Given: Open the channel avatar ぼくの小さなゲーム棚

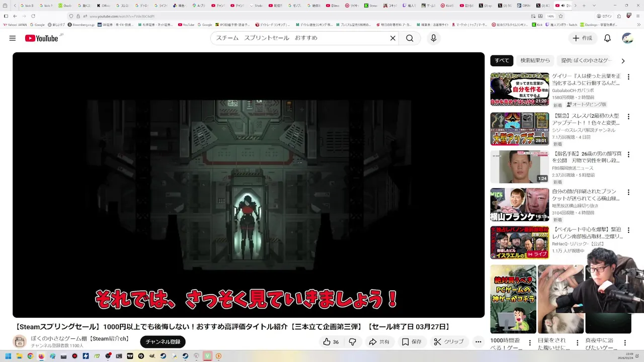Looking at the screenshot, I should [x=20, y=342].
